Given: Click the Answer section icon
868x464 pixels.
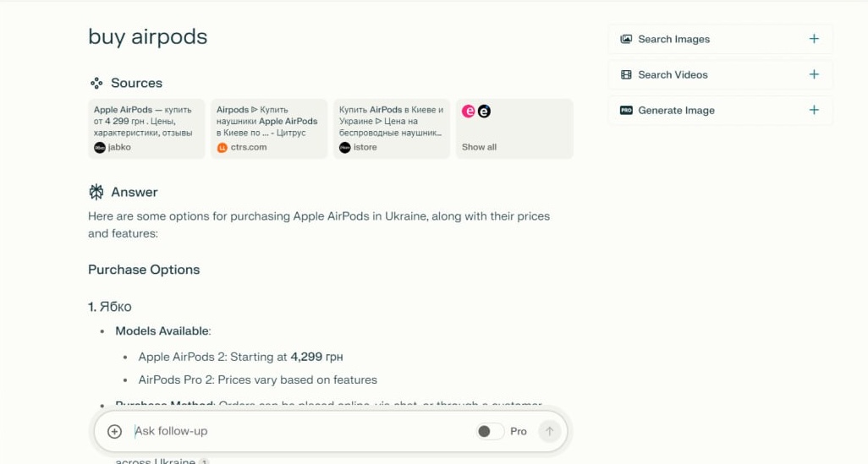Looking at the screenshot, I should click(96, 192).
